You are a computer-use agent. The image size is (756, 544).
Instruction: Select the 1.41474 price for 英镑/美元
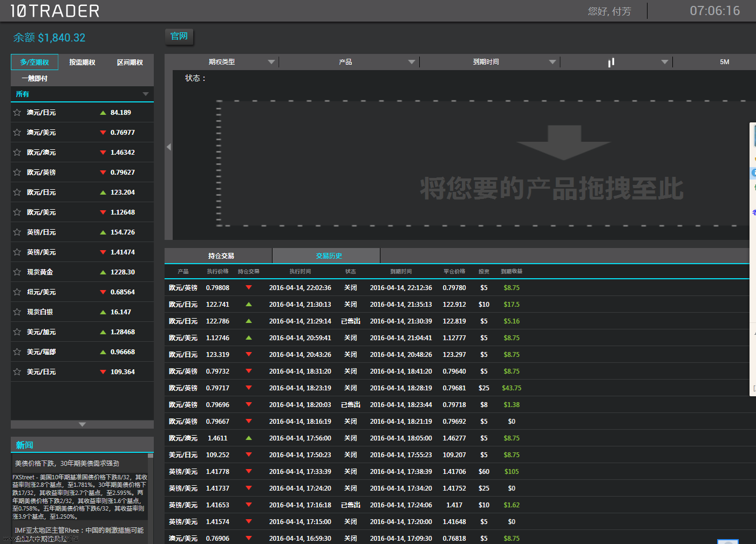(122, 252)
